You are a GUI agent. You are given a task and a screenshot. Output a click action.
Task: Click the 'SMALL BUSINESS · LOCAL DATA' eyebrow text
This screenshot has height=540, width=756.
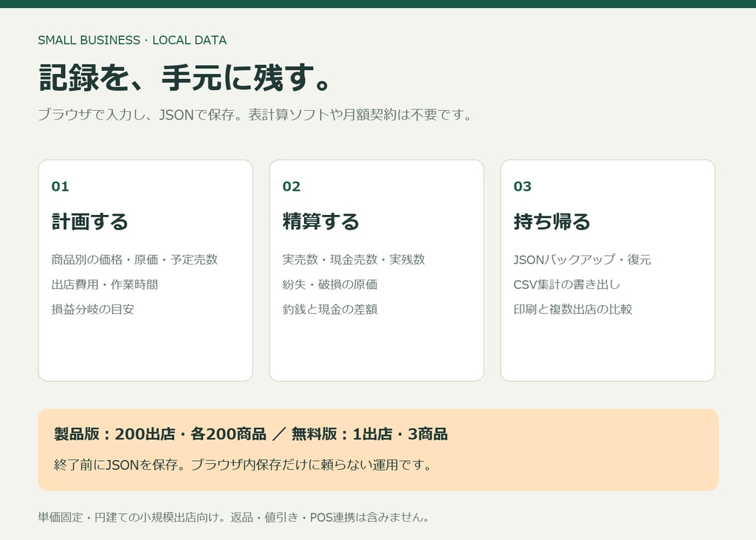132,40
